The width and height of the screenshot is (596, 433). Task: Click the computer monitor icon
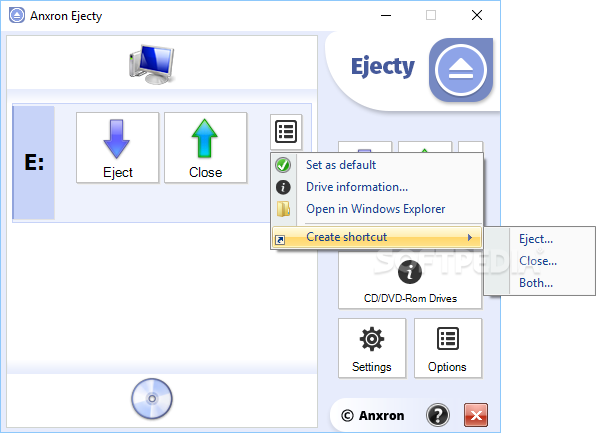tap(152, 64)
